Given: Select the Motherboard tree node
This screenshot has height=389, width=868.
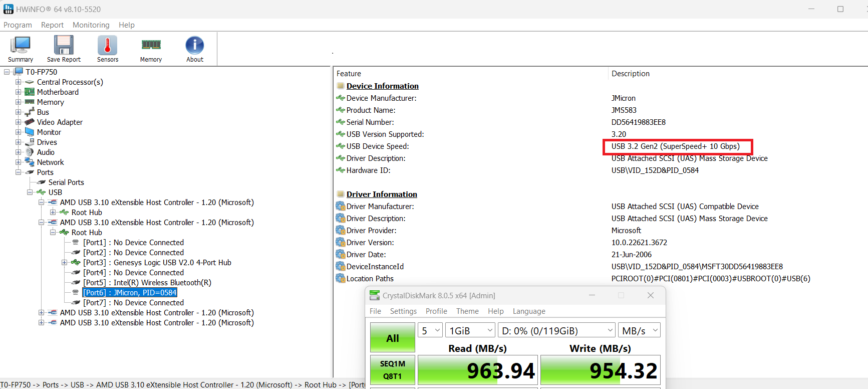Looking at the screenshot, I should [x=58, y=92].
